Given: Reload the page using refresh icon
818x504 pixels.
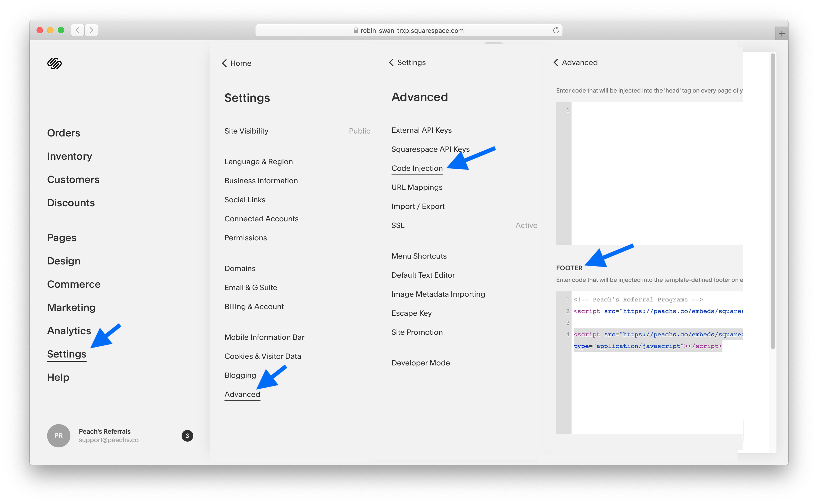Looking at the screenshot, I should pyautogui.click(x=556, y=30).
